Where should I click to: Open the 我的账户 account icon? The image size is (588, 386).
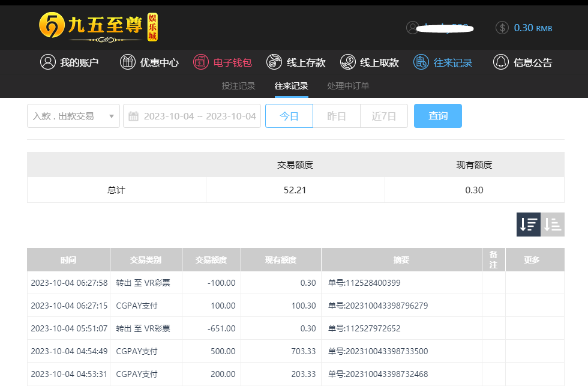[x=48, y=62]
